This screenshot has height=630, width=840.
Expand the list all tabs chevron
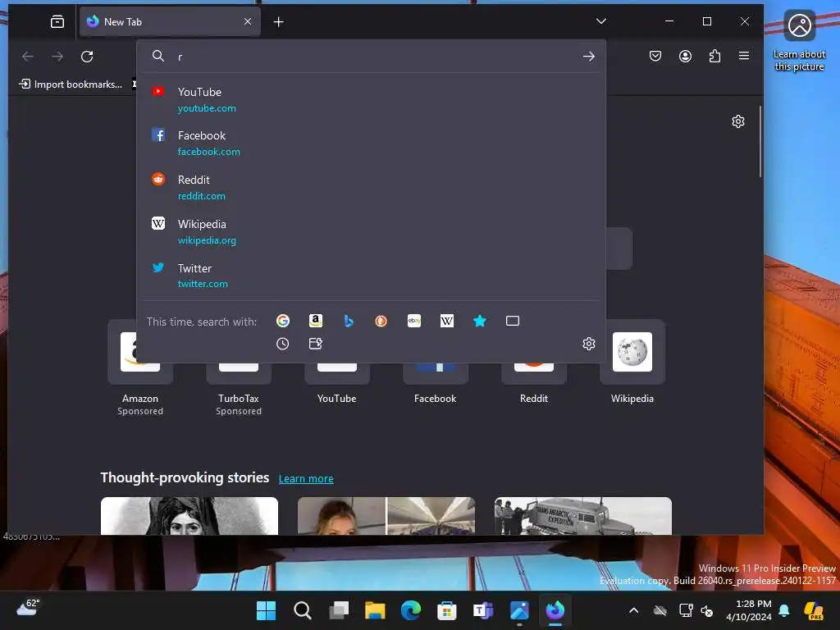pyautogui.click(x=601, y=21)
